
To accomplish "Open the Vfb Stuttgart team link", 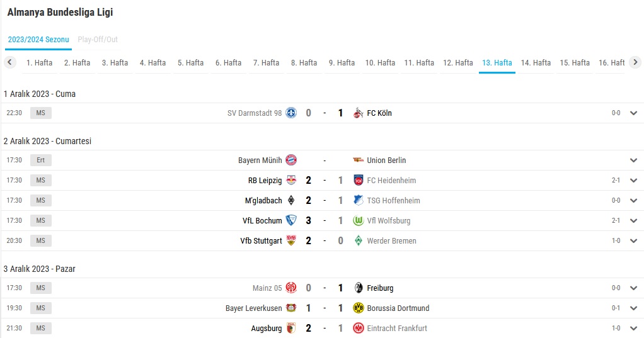I will coord(262,241).
